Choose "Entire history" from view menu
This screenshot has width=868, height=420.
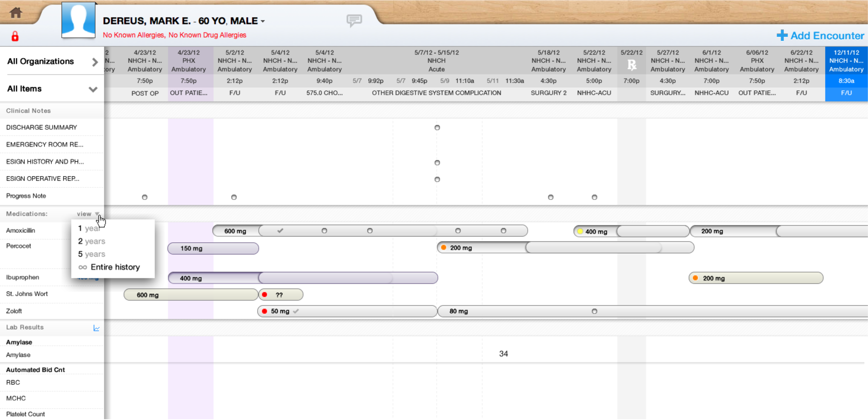[x=109, y=268]
